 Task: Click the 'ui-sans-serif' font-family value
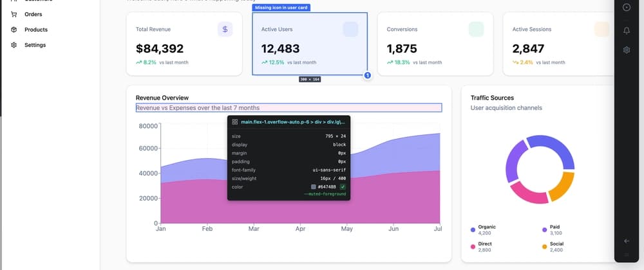pos(329,170)
